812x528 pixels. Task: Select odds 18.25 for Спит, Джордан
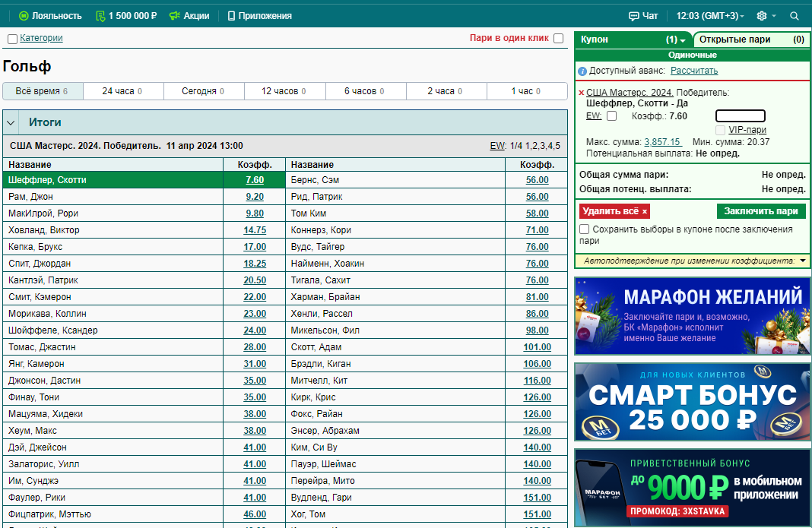(x=255, y=264)
